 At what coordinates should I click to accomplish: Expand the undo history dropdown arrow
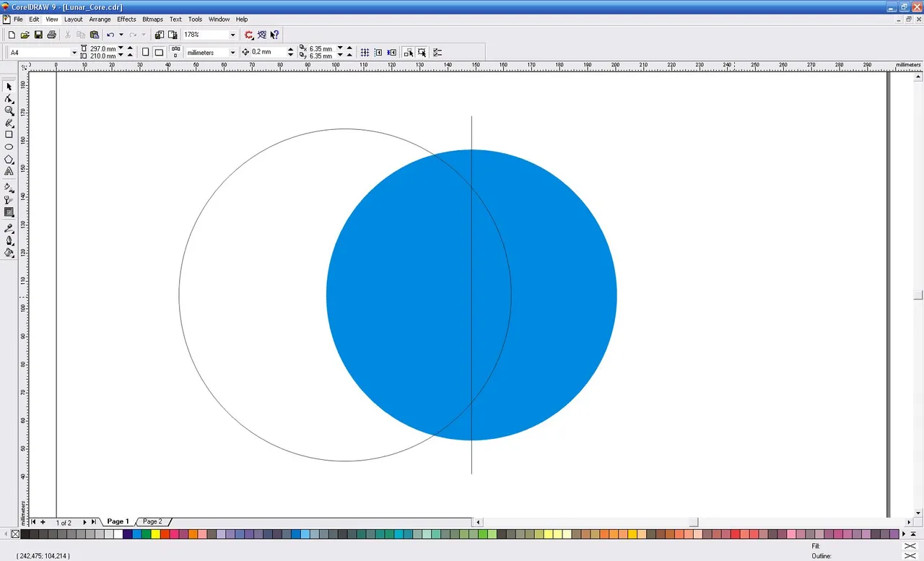pyautogui.click(x=121, y=35)
